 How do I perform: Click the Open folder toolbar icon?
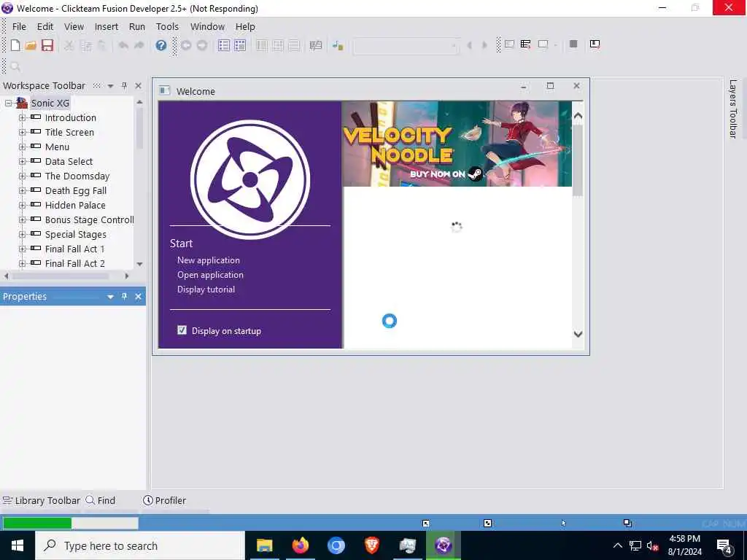pyautogui.click(x=31, y=45)
